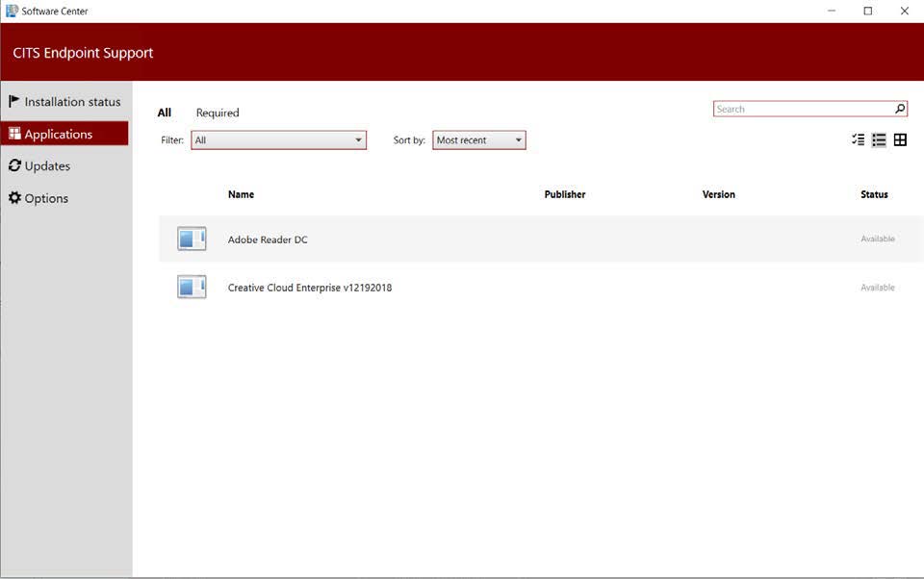Switch to multi-select checklist view
The image size is (924, 579).
click(x=858, y=139)
